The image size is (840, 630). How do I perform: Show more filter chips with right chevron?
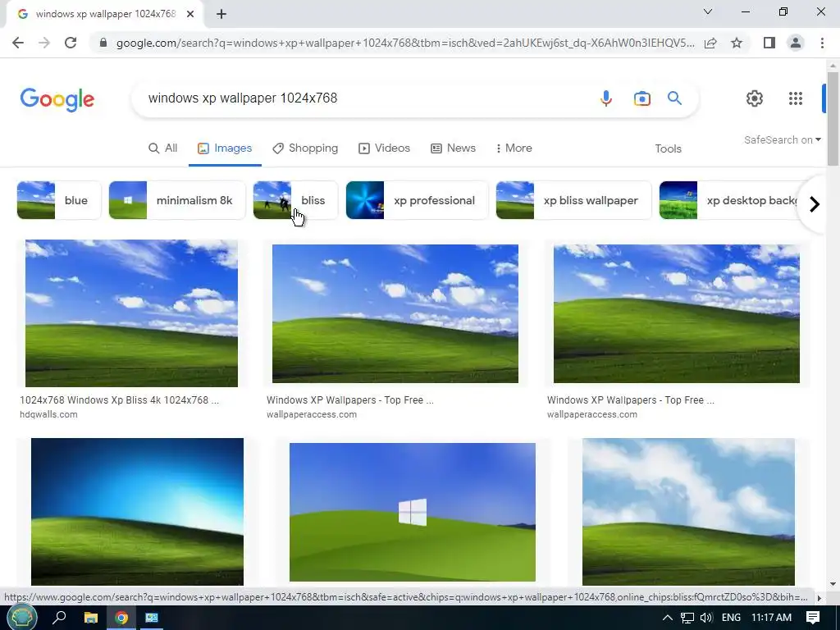pyautogui.click(x=815, y=204)
